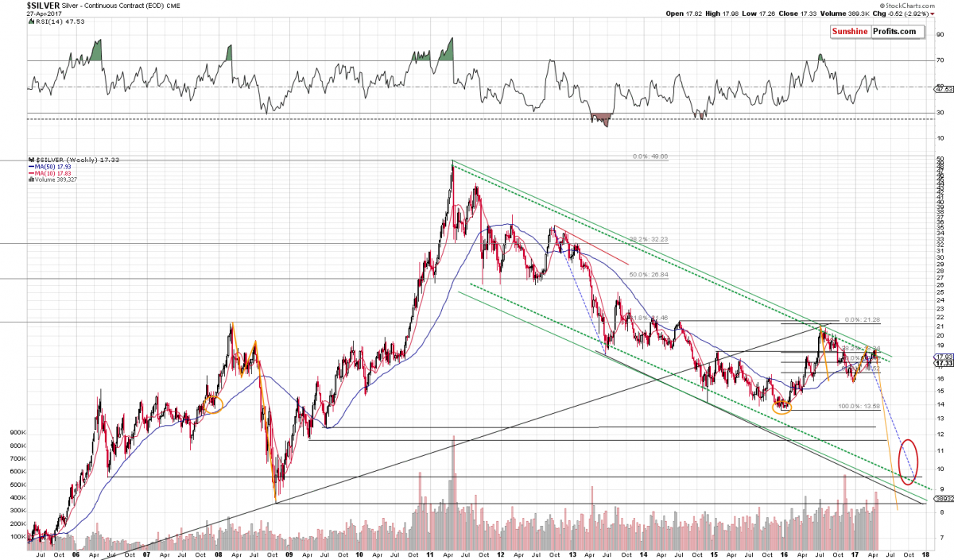Click the 0.0%: 49.00 Fibonacci label

[650, 157]
